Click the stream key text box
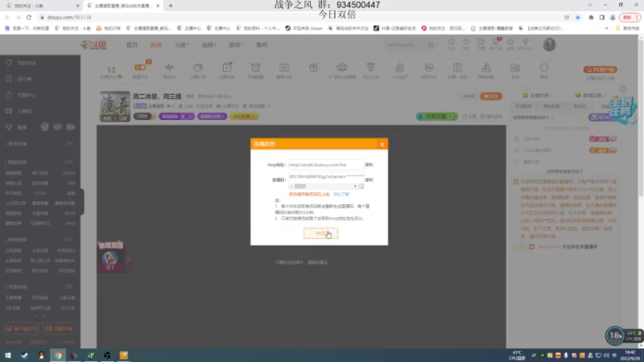The image size is (644, 362). click(x=326, y=177)
